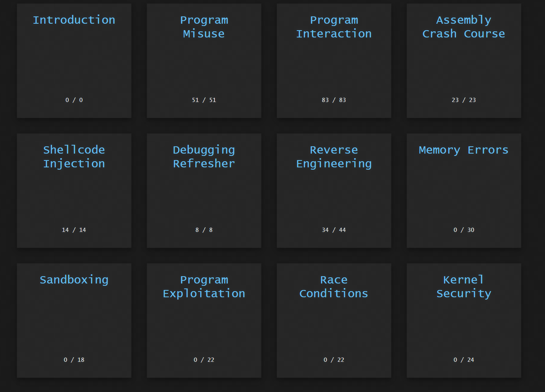Image resolution: width=545 pixels, height=392 pixels.
Task: Open the Introduction module
Action: pyautogui.click(x=74, y=20)
